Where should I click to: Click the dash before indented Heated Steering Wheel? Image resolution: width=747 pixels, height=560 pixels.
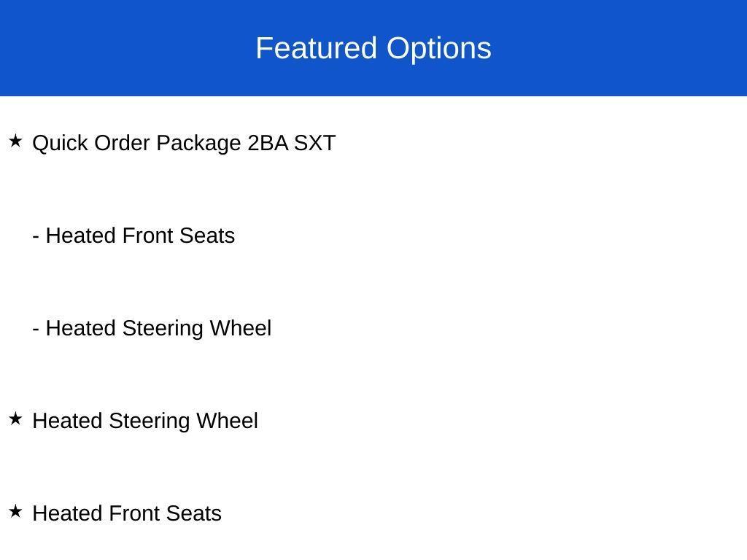(36, 329)
